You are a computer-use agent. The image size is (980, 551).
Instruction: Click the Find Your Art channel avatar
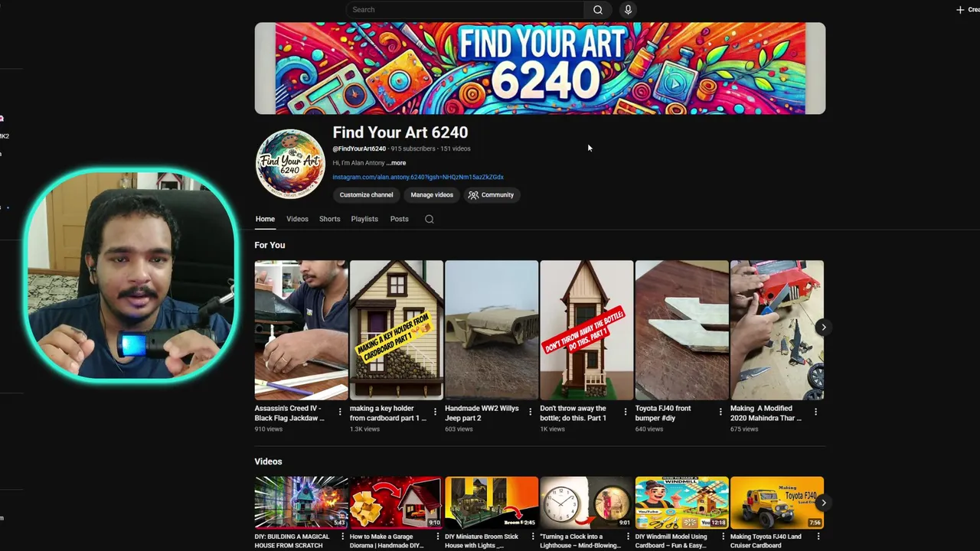pyautogui.click(x=290, y=164)
